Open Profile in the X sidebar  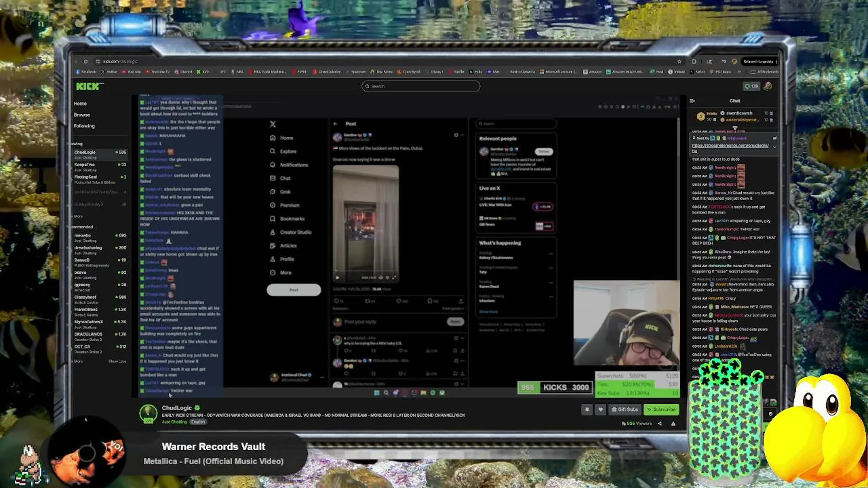tap(282, 259)
